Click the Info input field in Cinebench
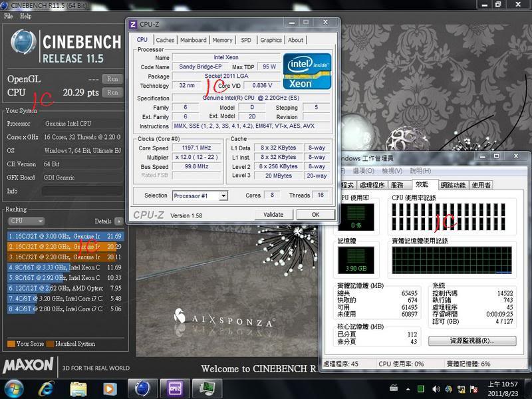This screenshot has width=532, height=399. [82, 191]
